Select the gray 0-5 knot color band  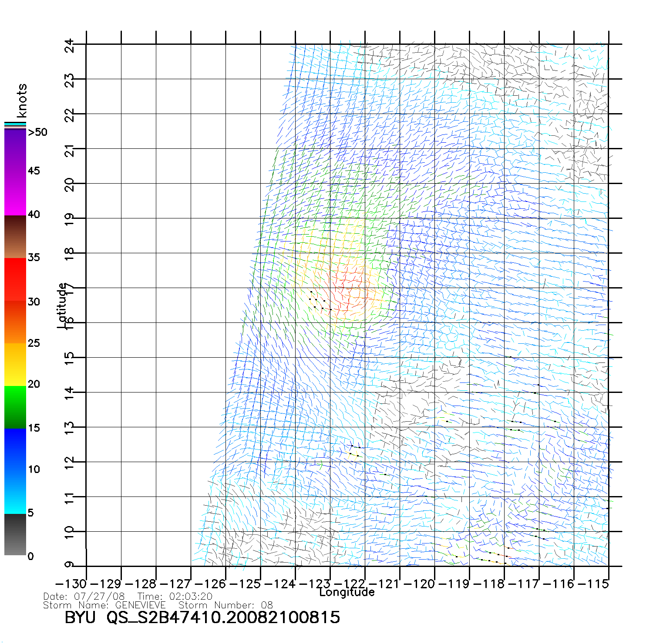(x=15, y=534)
